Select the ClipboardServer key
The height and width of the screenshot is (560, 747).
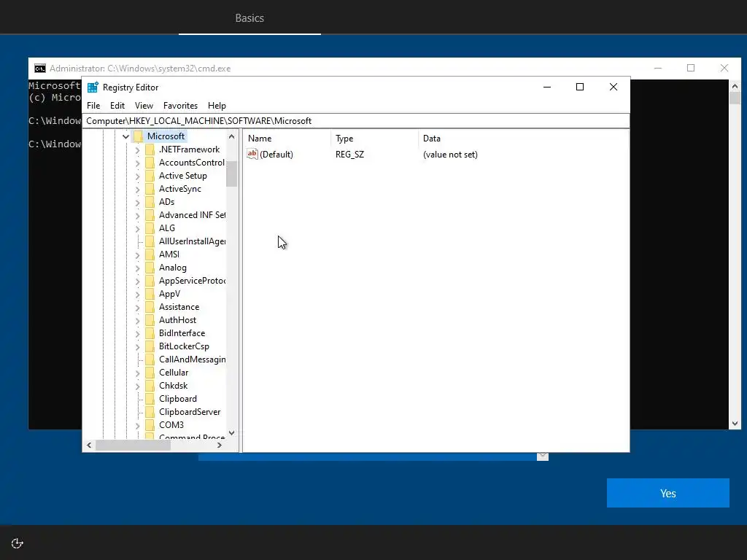click(190, 412)
